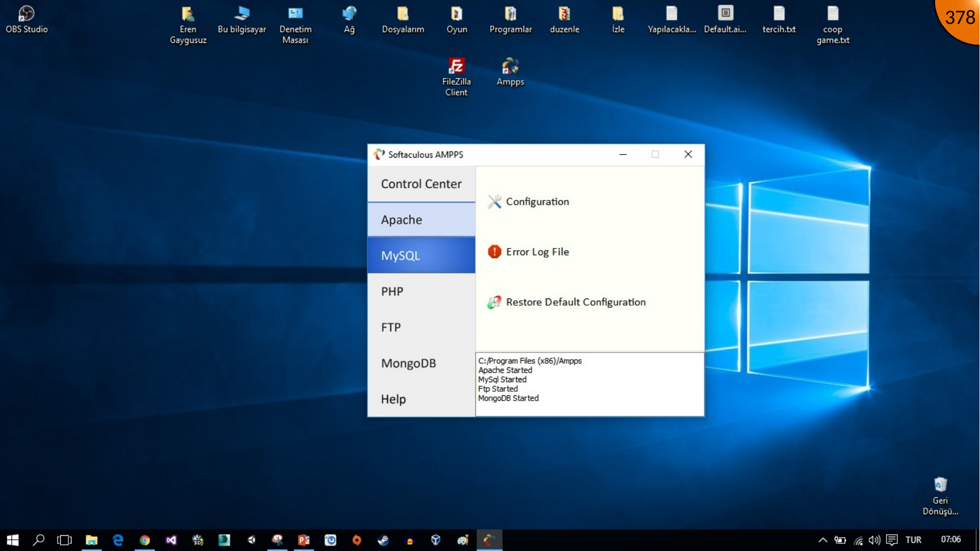Click the AMPPS taskbar button
The height and width of the screenshot is (551, 980).
click(489, 540)
